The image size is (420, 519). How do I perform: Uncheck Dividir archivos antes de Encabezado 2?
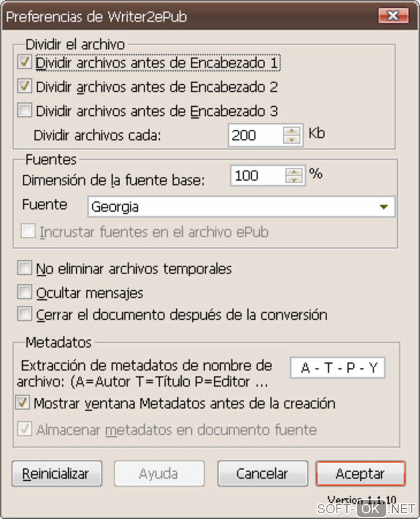(x=25, y=86)
